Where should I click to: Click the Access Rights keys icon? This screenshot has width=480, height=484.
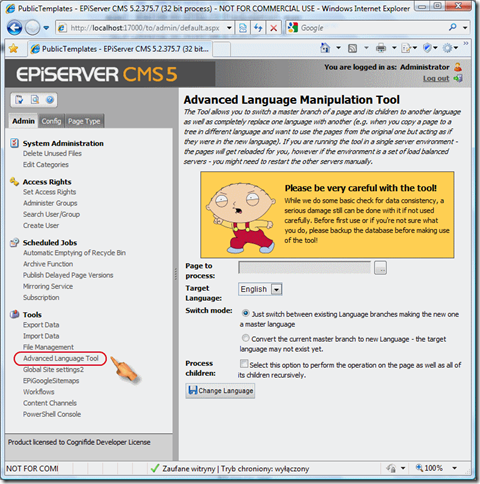click(x=14, y=182)
